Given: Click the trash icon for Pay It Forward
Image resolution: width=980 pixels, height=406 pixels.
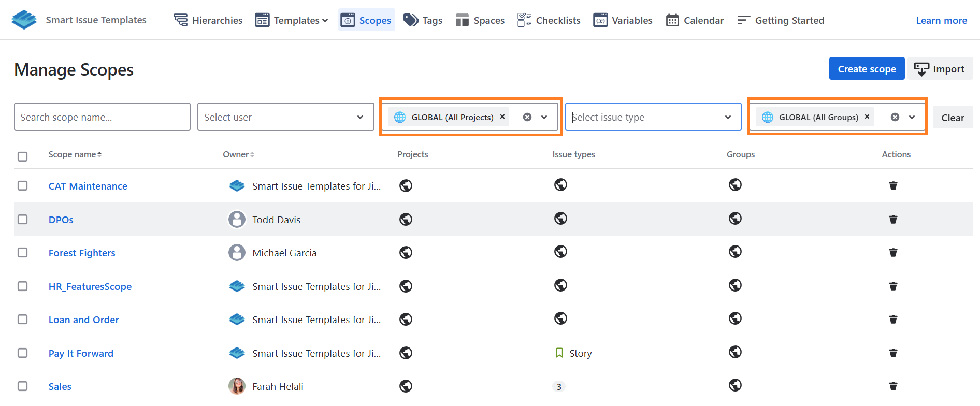Looking at the screenshot, I should 893,353.
